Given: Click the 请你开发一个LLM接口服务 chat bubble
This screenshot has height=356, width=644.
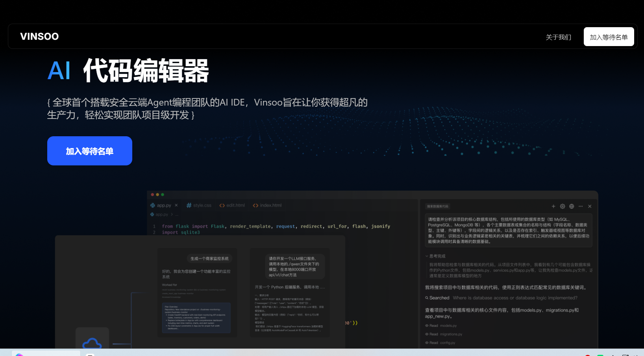Looking at the screenshot, I should click(x=294, y=267).
